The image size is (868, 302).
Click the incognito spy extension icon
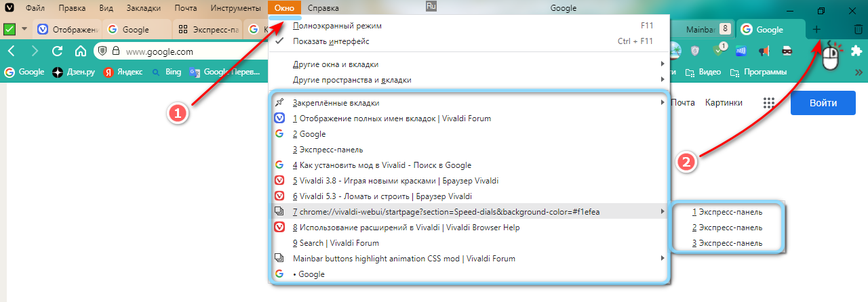click(786, 51)
